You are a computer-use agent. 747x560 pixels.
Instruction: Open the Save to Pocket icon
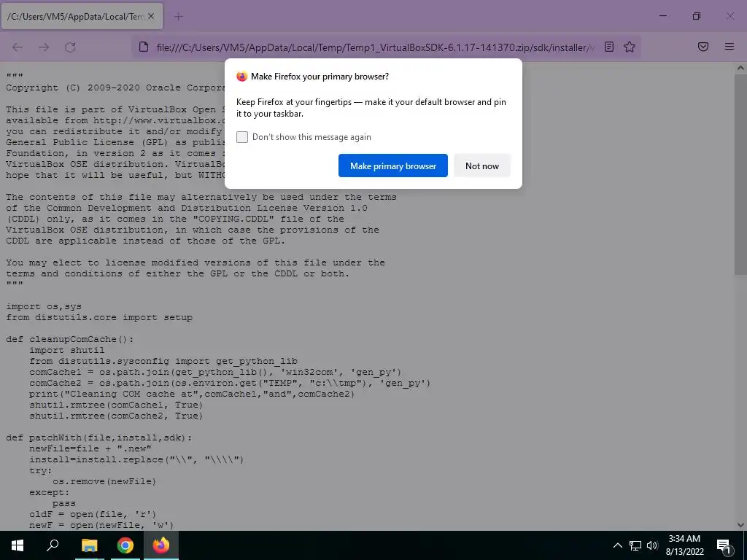(x=703, y=47)
